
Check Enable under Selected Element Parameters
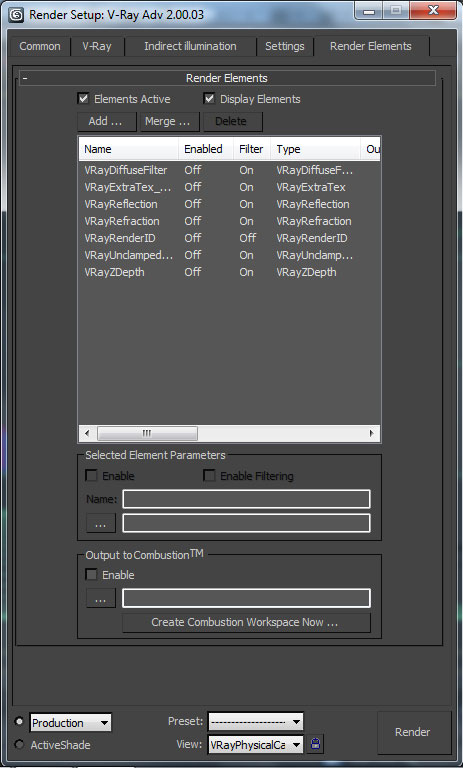(91, 476)
